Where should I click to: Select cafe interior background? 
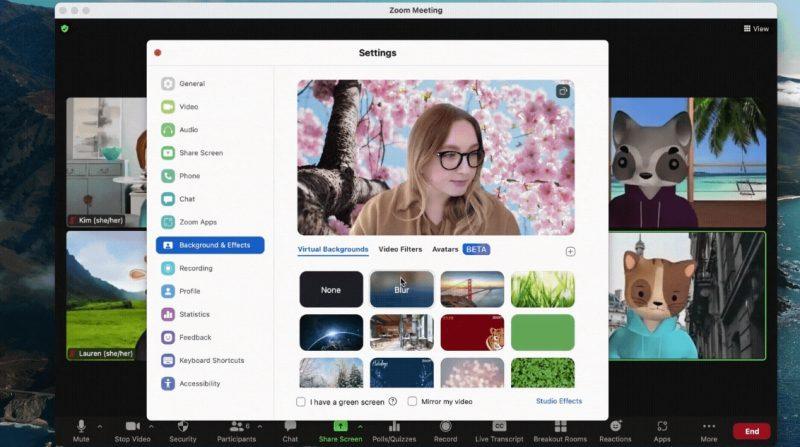[x=402, y=332]
